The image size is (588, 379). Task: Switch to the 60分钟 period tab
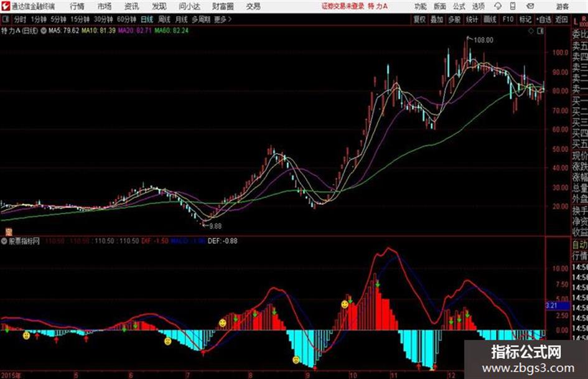[x=127, y=19]
